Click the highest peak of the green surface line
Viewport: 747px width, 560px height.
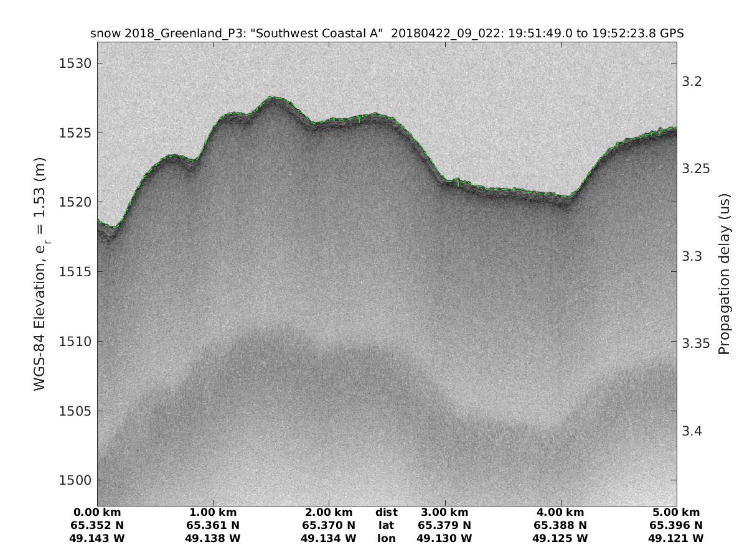273,97
